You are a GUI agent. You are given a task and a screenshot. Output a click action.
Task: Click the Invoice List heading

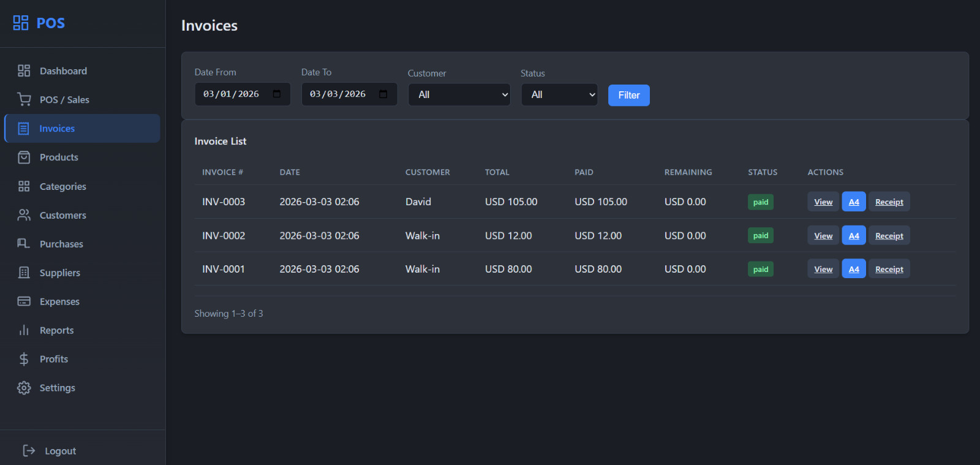pos(221,141)
